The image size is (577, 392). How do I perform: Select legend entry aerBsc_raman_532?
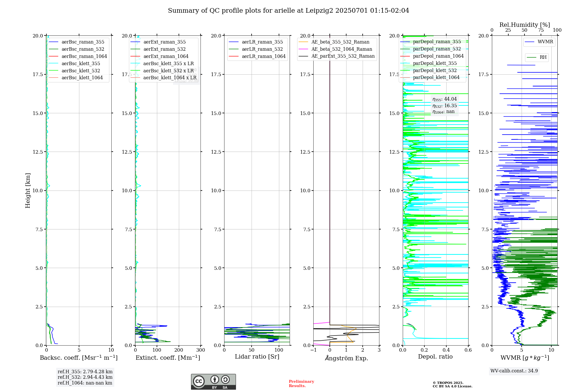tap(83, 49)
